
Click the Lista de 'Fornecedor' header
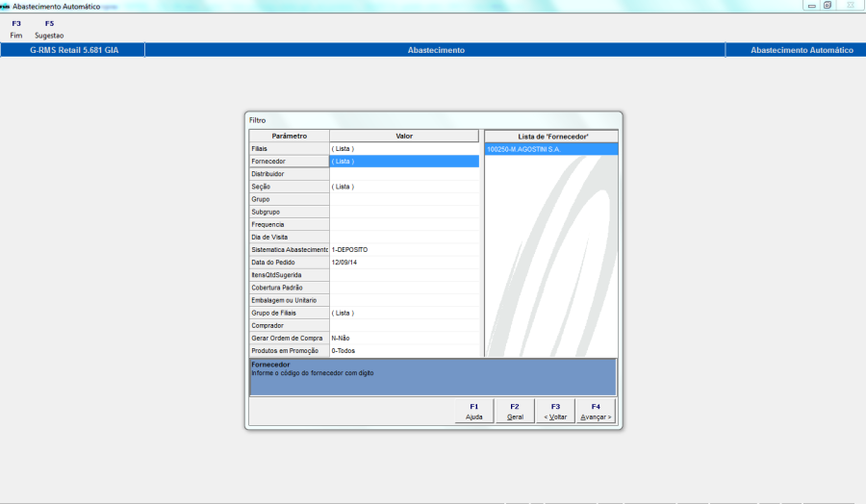(551, 137)
